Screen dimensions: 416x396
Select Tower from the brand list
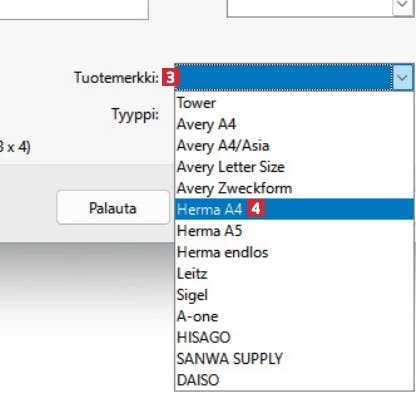coord(294,103)
